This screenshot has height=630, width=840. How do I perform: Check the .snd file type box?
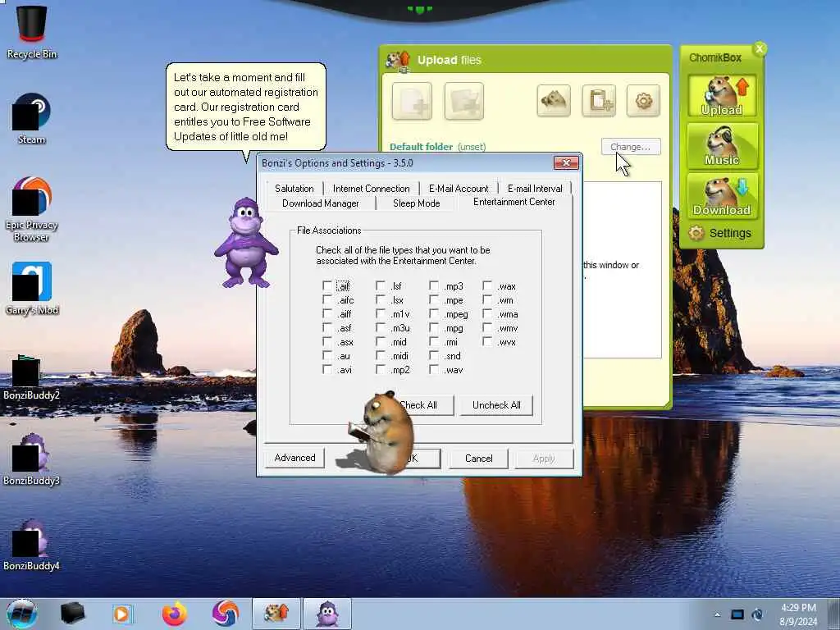click(x=434, y=356)
